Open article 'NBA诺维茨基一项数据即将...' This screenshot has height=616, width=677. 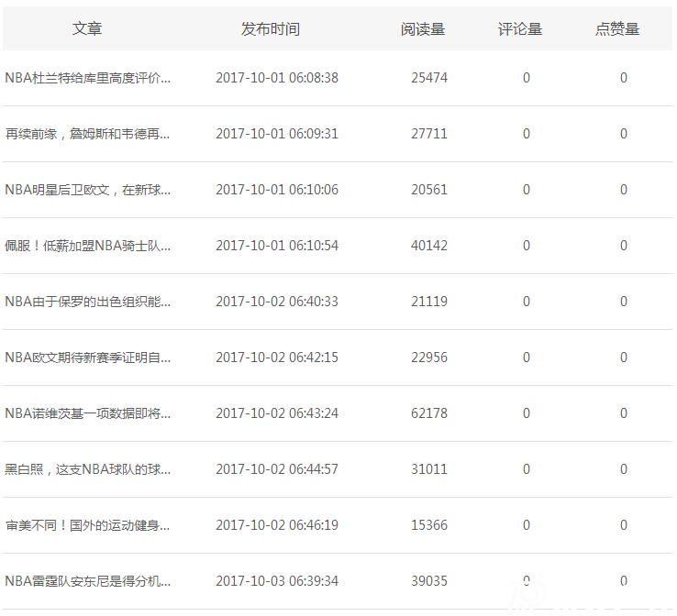pyautogui.click(x=88, y=413)
